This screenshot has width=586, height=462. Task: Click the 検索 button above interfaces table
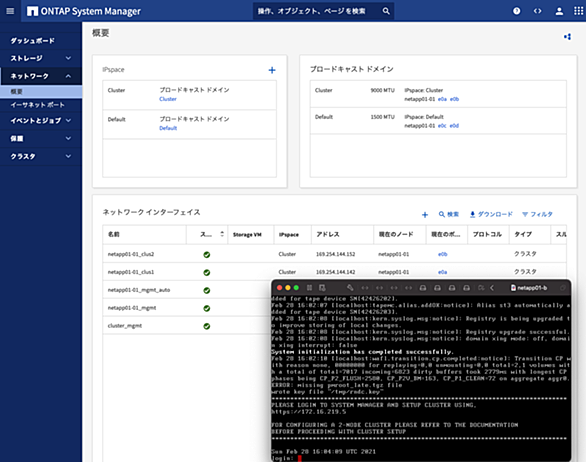pyautogui.click(x=448, y=214)
